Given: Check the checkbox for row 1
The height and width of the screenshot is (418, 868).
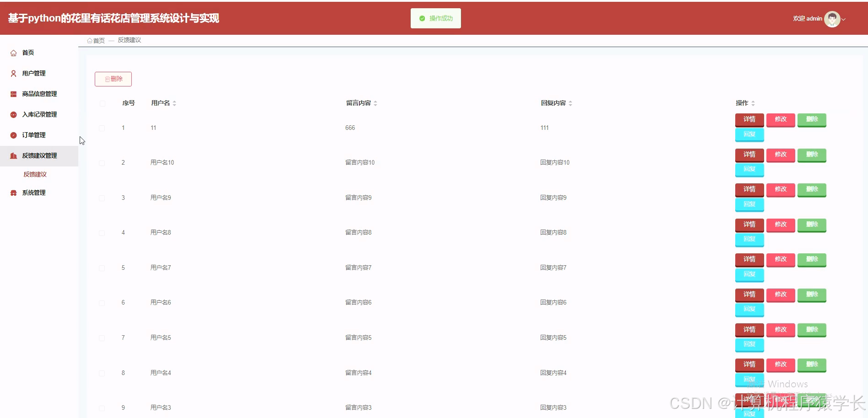Looking at the screenshot, I should point(102,128).
